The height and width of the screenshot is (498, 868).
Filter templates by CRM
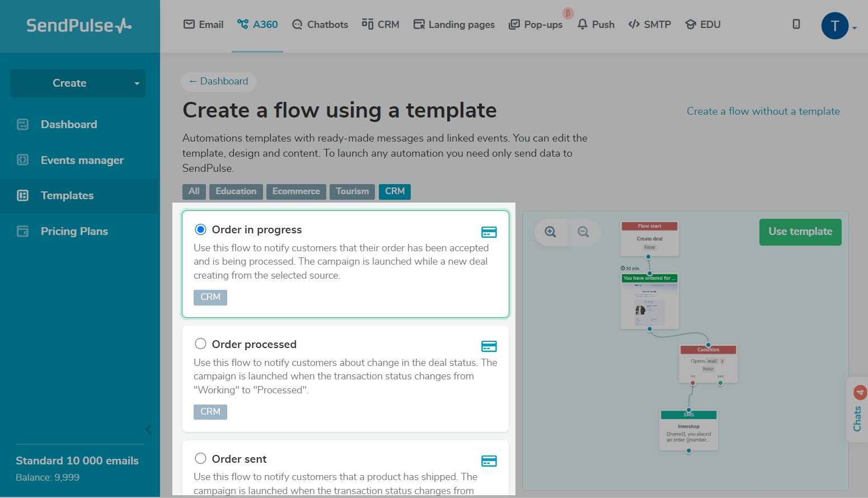click(395, 191)
